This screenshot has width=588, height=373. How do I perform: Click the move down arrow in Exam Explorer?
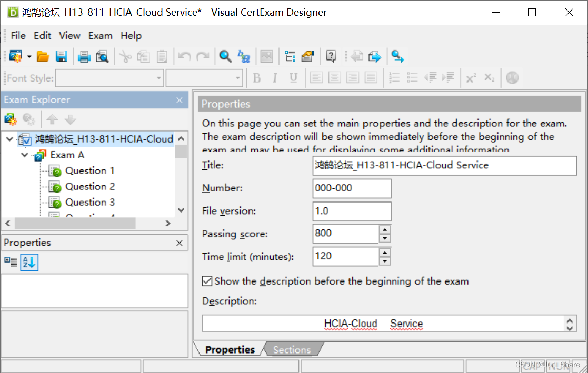70,119
